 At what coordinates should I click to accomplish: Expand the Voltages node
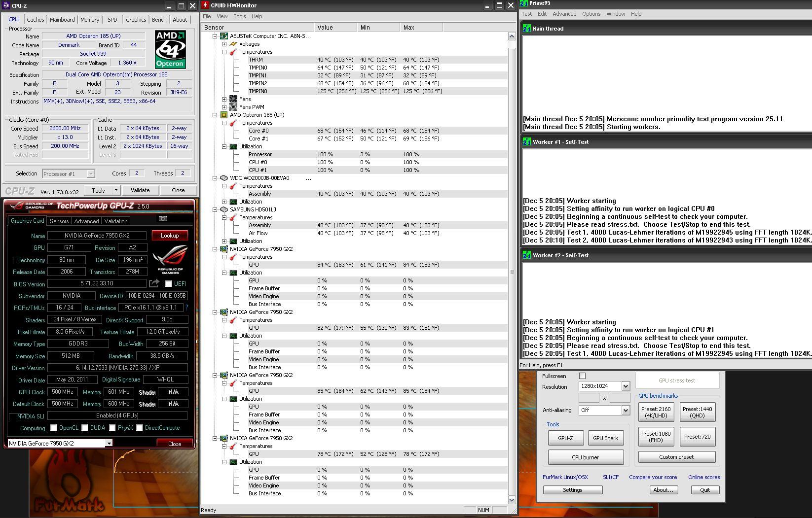224,44
